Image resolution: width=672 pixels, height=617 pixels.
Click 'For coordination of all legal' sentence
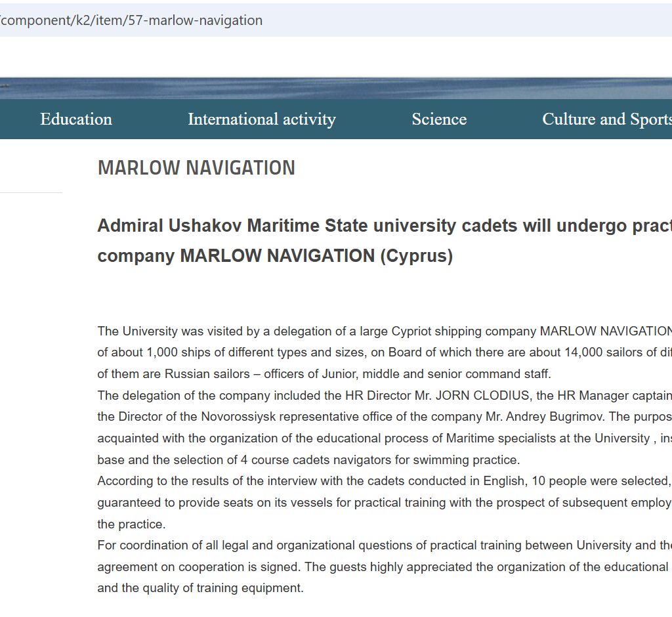click(177, 545)
